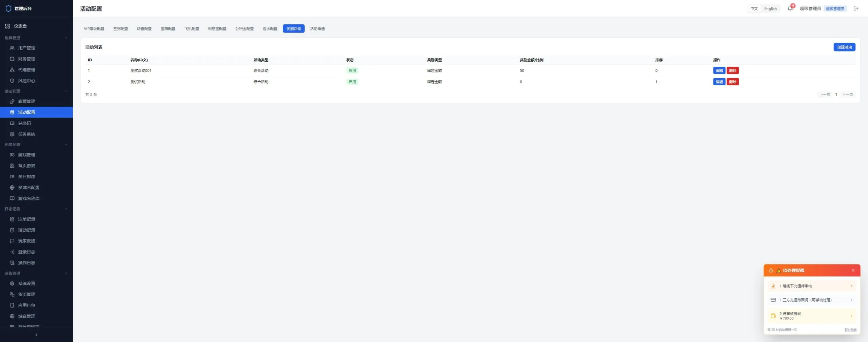
Task: Click the 代理管理 network icon
Action: point(12,70)
